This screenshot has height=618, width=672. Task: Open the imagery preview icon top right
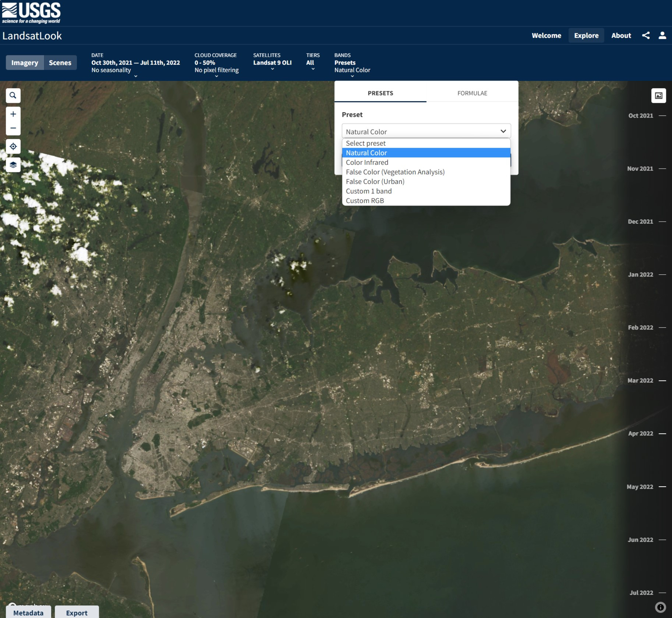pos(658,95)
